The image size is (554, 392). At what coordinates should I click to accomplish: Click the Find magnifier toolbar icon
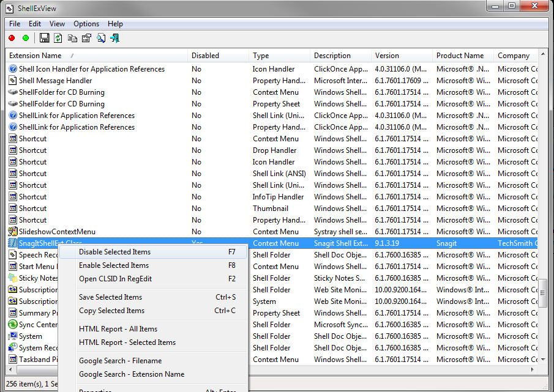[100, 38]
